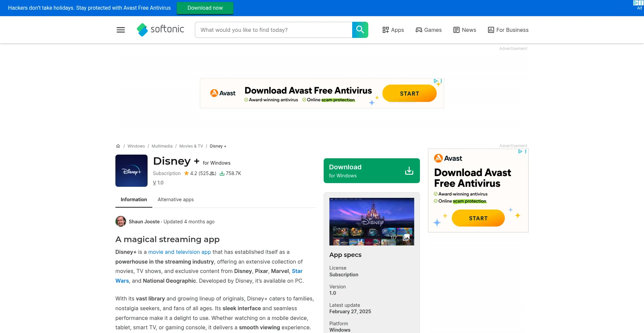Focus the search input field
Screen dimensions: 644x333
[x=273, y=30]
